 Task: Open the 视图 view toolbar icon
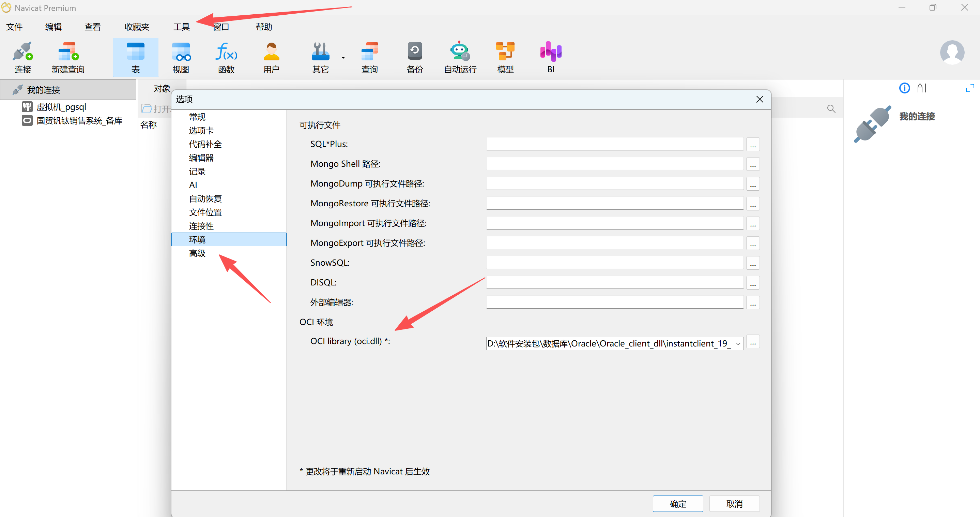tap(181, 58)
